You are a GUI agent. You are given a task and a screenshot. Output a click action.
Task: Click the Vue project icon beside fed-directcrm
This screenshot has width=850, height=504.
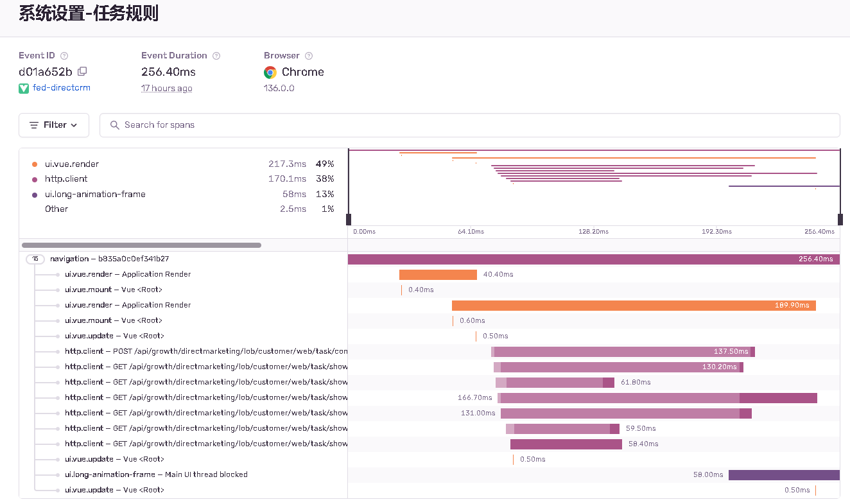[24, 88]
